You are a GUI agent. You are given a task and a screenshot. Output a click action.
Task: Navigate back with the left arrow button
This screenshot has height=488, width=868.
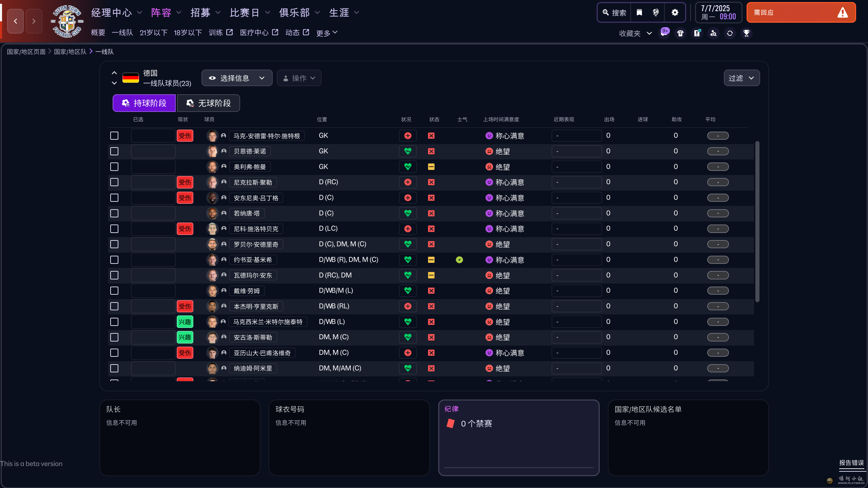click(x=16, y=21)
